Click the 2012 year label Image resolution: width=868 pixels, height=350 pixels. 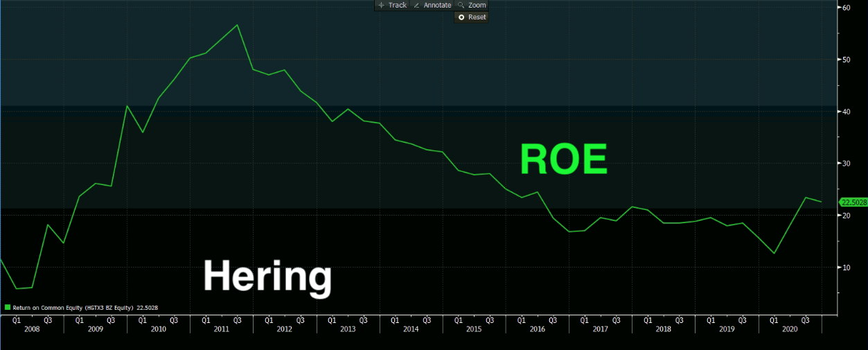285,329
